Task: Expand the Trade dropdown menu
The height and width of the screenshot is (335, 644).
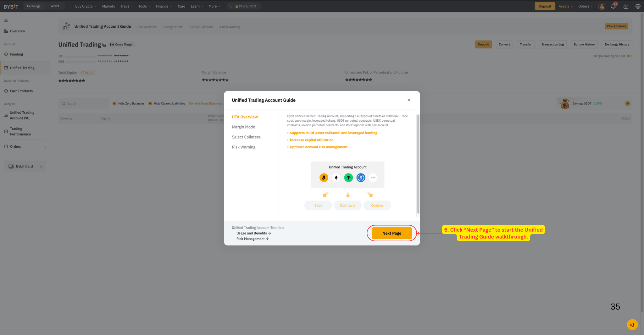Action: pos(126,6)
